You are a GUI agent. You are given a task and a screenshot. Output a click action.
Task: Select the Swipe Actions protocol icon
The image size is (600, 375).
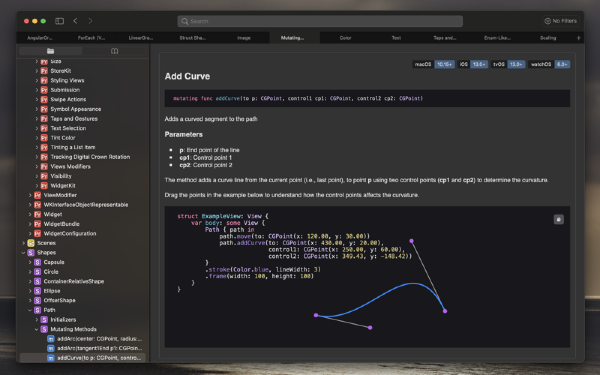tap(44, 99)
